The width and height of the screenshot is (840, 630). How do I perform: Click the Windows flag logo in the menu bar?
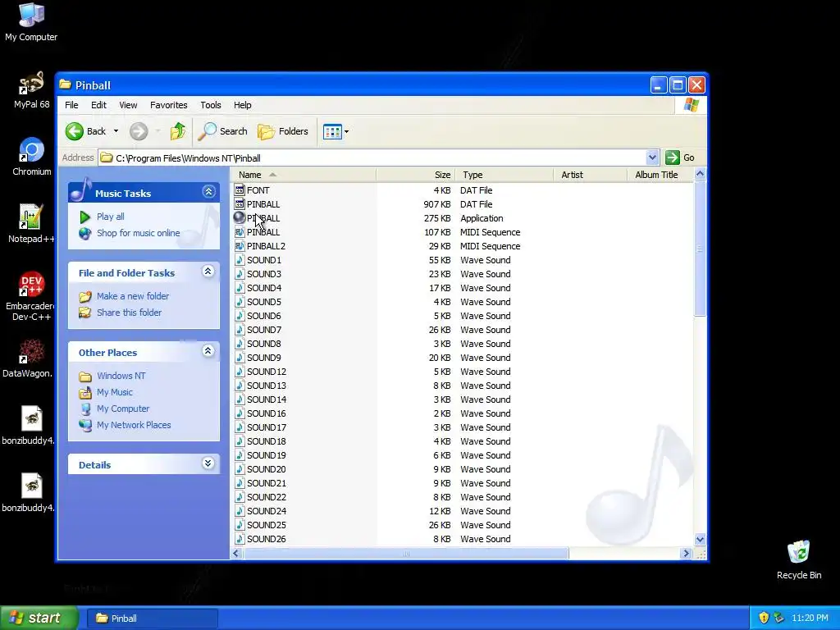click(691, 105)
